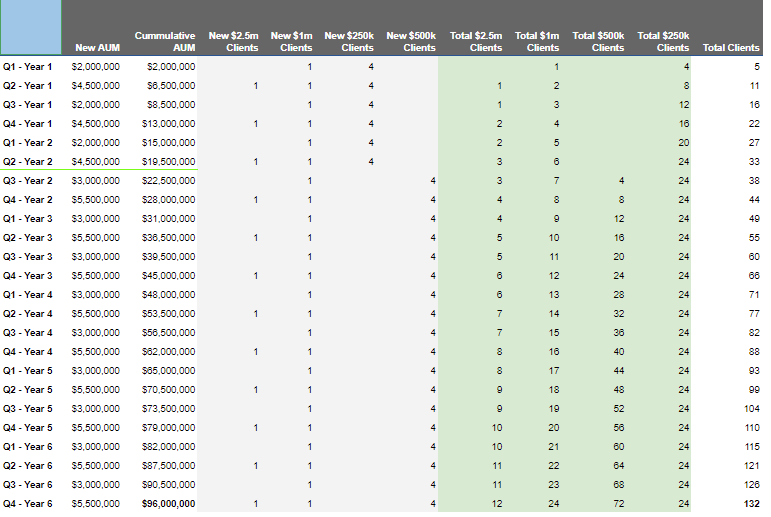
Task: Click Total Clients value 66
Action: click(x=754, y=276)
